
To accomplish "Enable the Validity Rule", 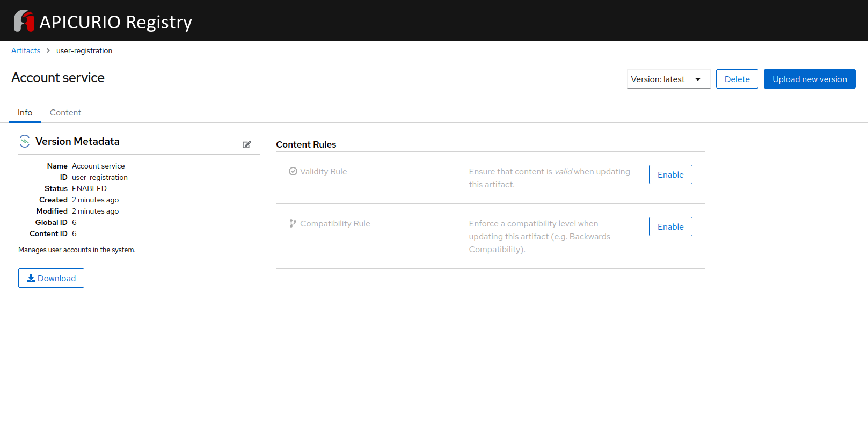I will tap(670, 174).
